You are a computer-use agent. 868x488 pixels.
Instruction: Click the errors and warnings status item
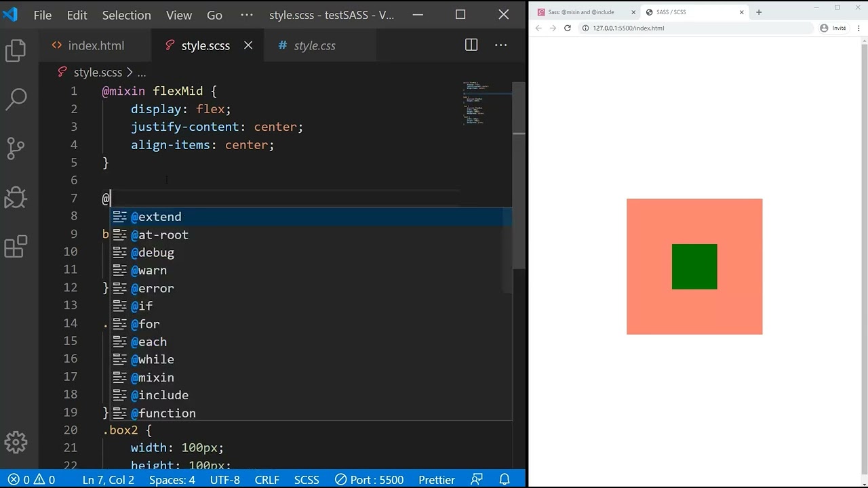click(32, 480)
